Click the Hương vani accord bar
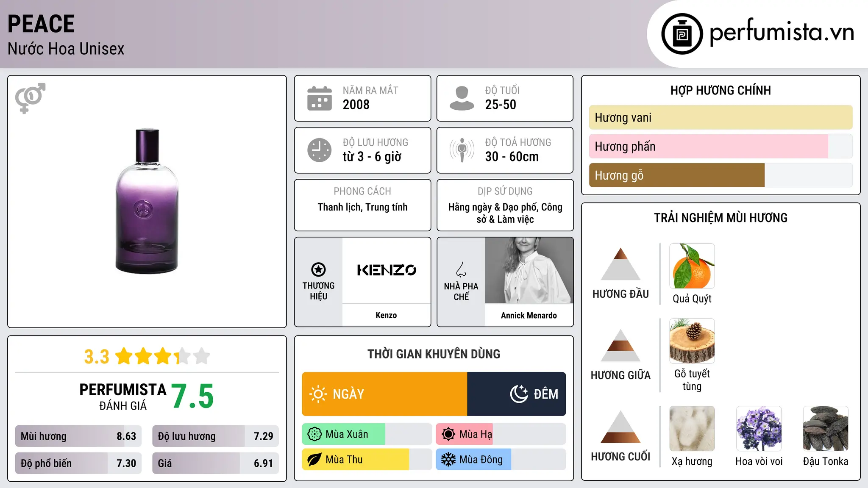The height and width of the screenshot is (488, 868). tap(721, 117)
